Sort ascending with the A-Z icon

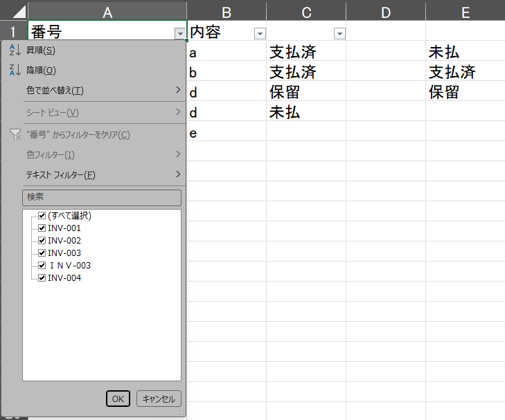point(15,51)
